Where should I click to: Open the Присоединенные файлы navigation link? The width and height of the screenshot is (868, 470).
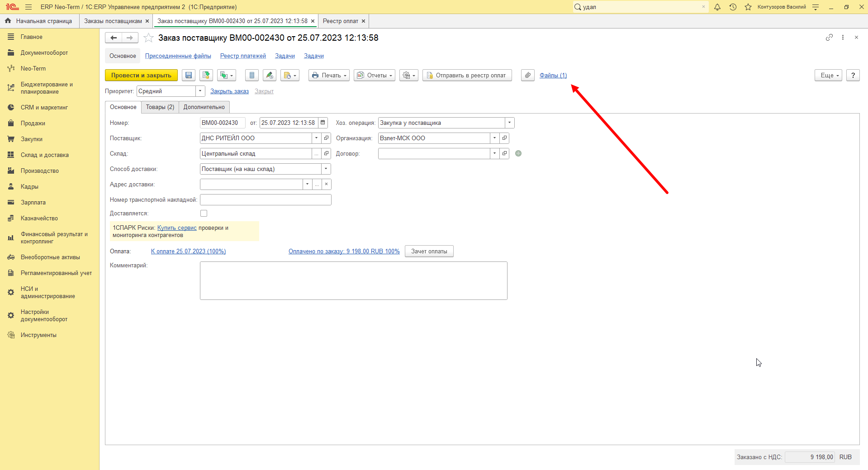(x=178, y=56)
